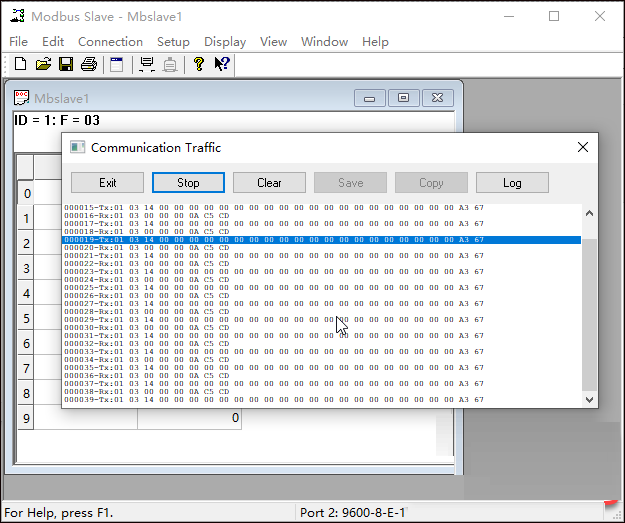Open the Connection menu

(110, 41)
